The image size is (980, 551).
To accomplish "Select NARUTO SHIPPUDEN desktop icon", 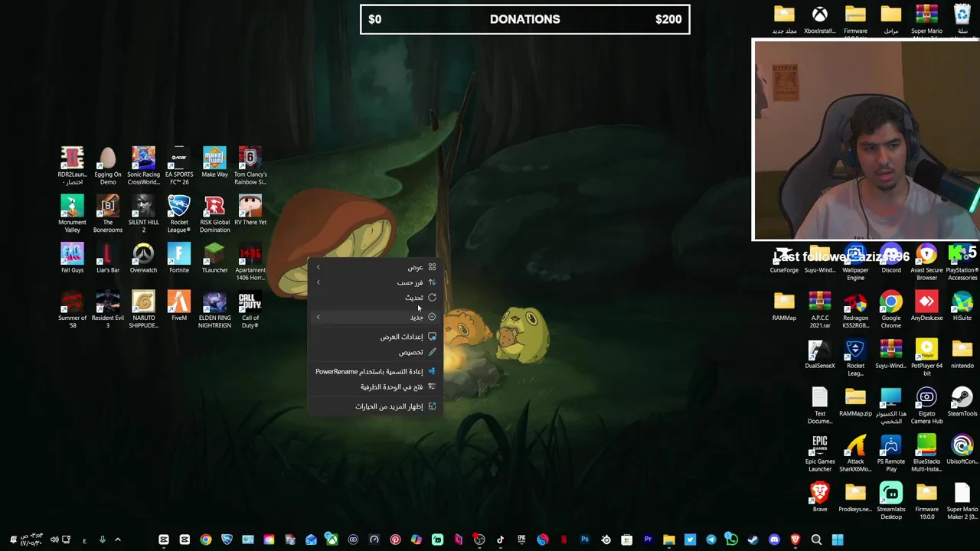I will (x=143, y=309).
